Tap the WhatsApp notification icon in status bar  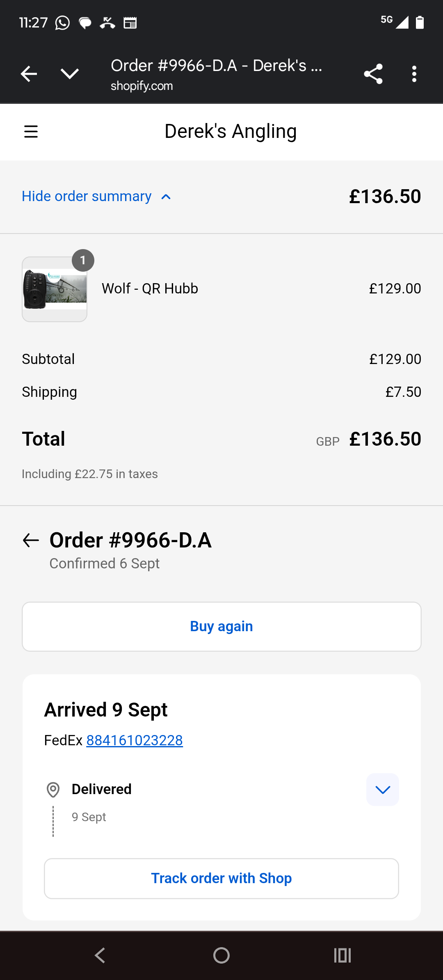click(x=62, y=23)
